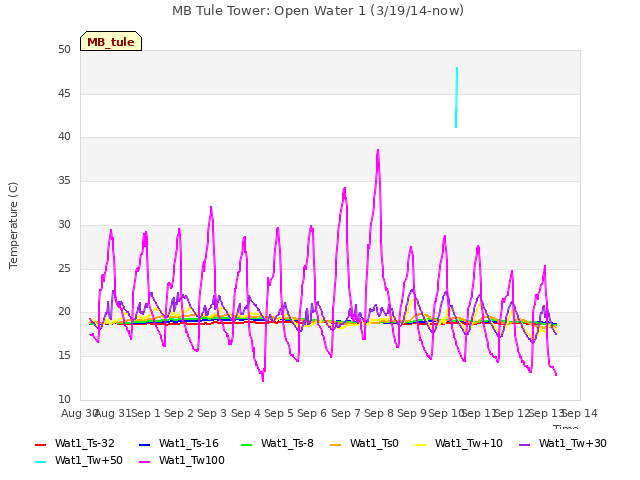Click the purple Wat1_Tw+30 legend swatch
Viewport: 640px width, 480px height.
coord(524,444)
